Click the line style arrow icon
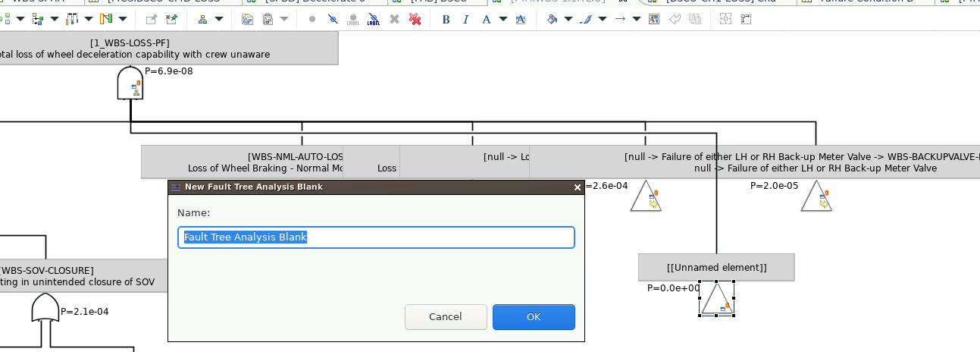 coord(620,19)
